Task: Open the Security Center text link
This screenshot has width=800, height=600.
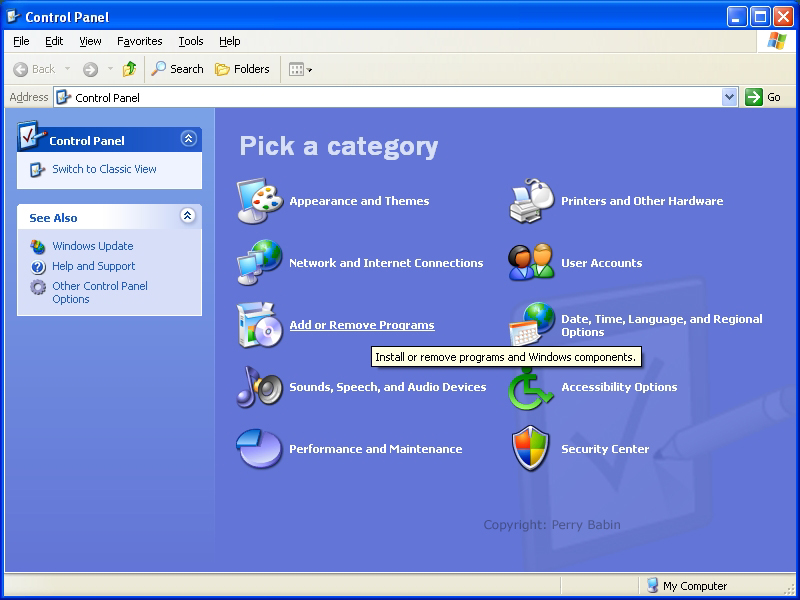Action: click(x=605, y=449)
